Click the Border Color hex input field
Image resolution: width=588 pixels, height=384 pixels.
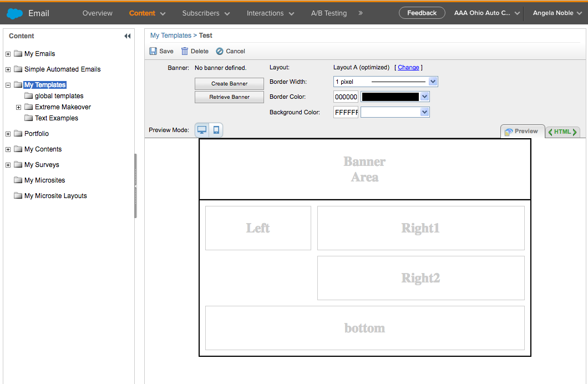346,97
